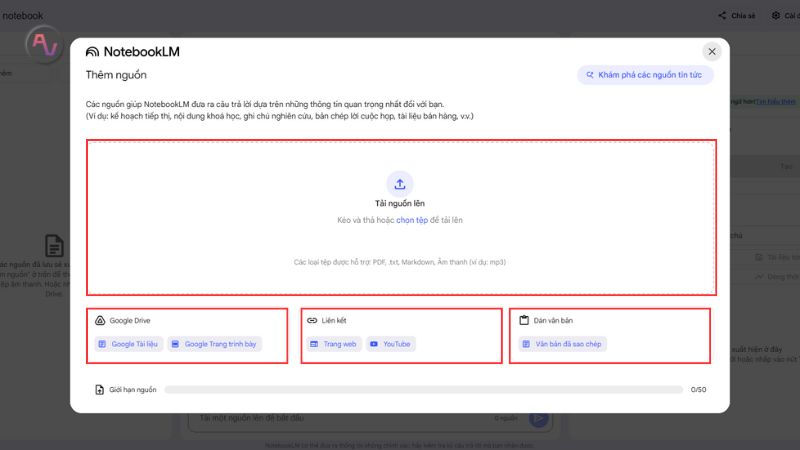This screenshot has height=450, width=800.
Task: Click the Tải nguồn lên heading
Action: [400, 204]
